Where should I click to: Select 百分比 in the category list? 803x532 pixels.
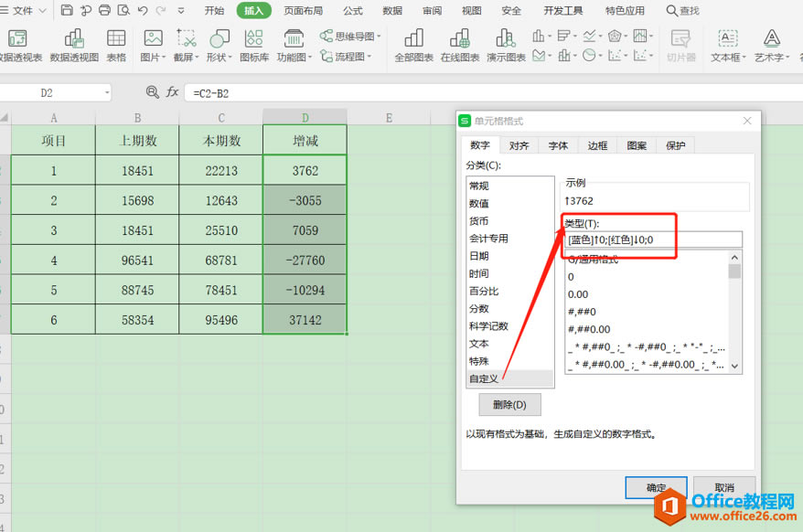coord(510,291)
